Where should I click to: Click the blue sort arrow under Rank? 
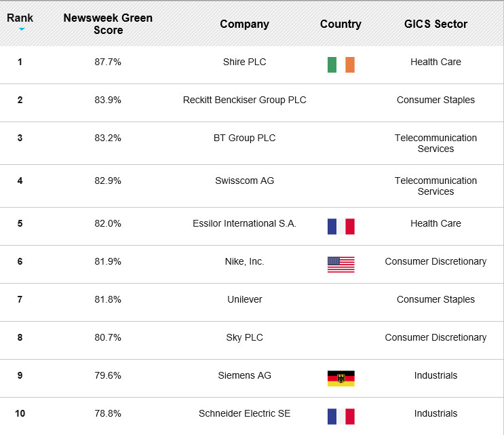[22, 29]
